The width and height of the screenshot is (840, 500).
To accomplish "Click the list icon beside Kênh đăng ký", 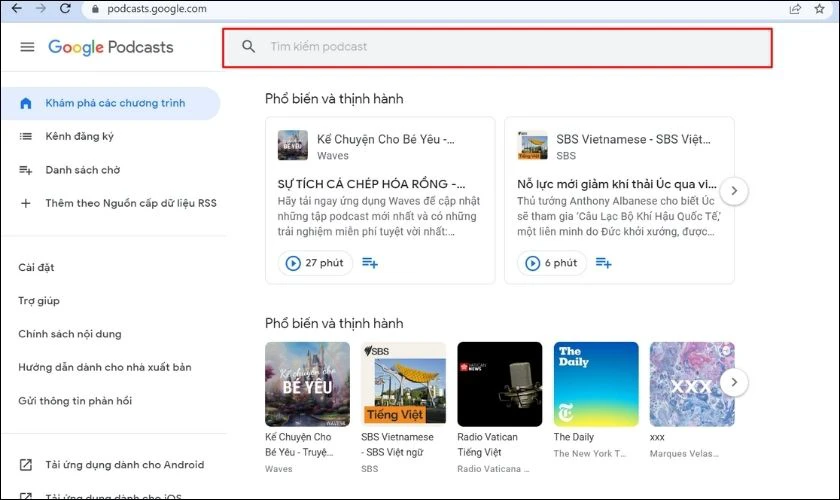I will point(26,137).
